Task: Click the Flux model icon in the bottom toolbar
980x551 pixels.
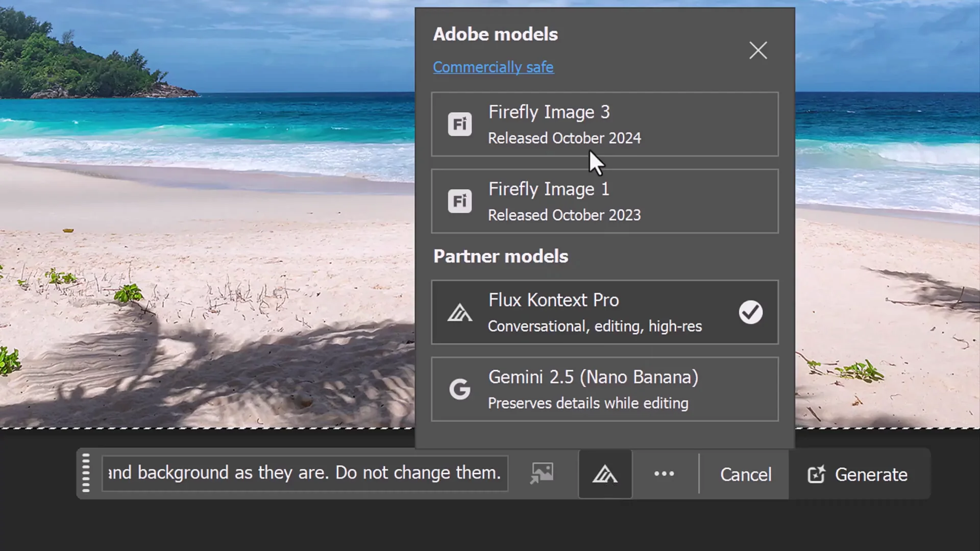Action: (x=605, y=474)
